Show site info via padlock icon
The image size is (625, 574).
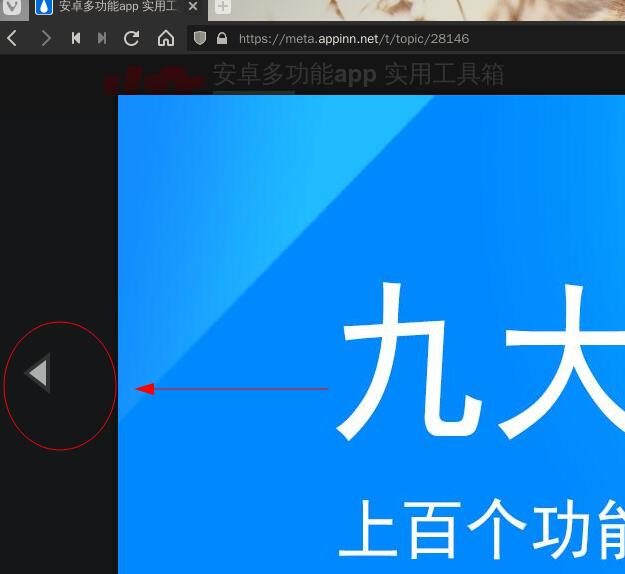tap(222, 39)
